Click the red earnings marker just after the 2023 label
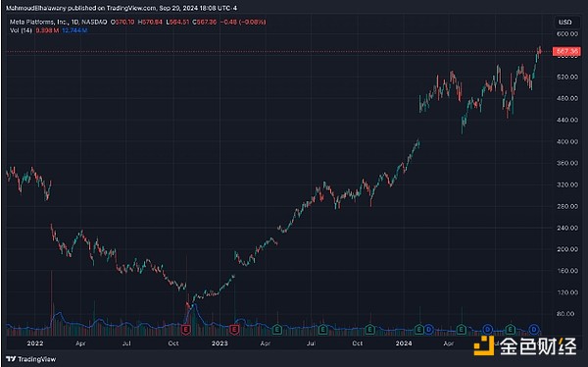 coord(234,330)
